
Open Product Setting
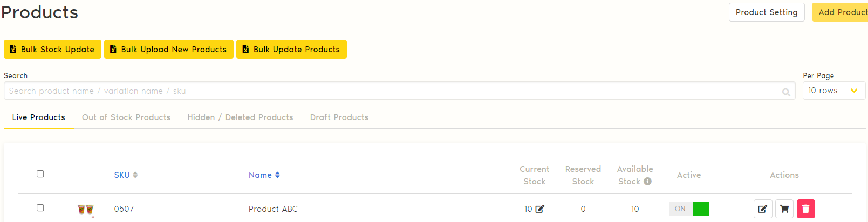(x=766, y=12)
